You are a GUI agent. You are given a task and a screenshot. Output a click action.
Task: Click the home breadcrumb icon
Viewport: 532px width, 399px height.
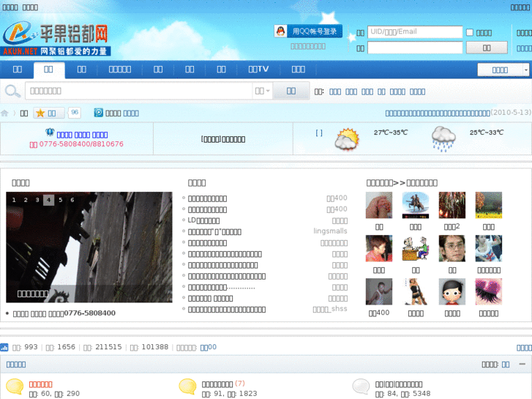4,113
